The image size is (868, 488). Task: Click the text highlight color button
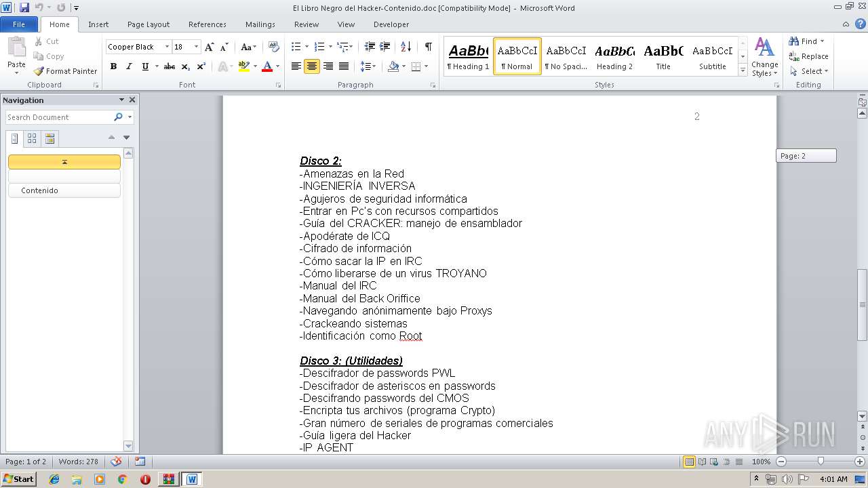[244, 66]
